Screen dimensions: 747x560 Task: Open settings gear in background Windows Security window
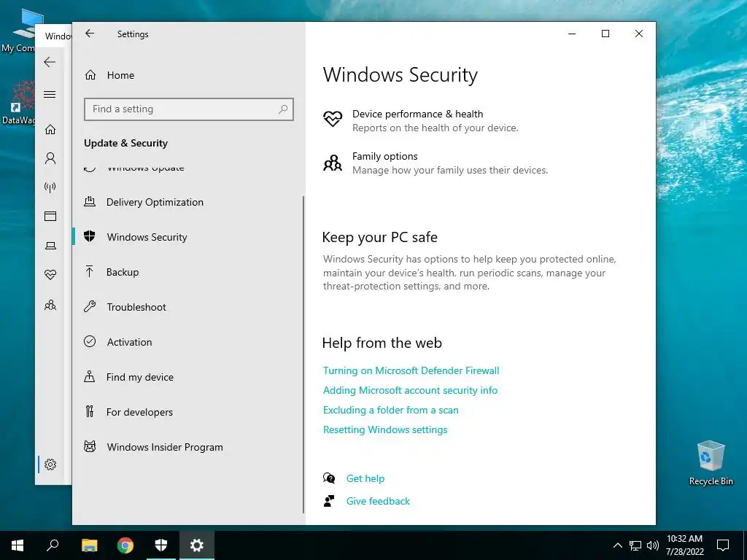50,464
